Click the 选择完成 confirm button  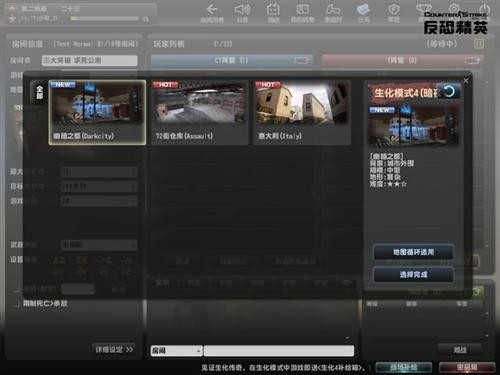tap(413, 275)
